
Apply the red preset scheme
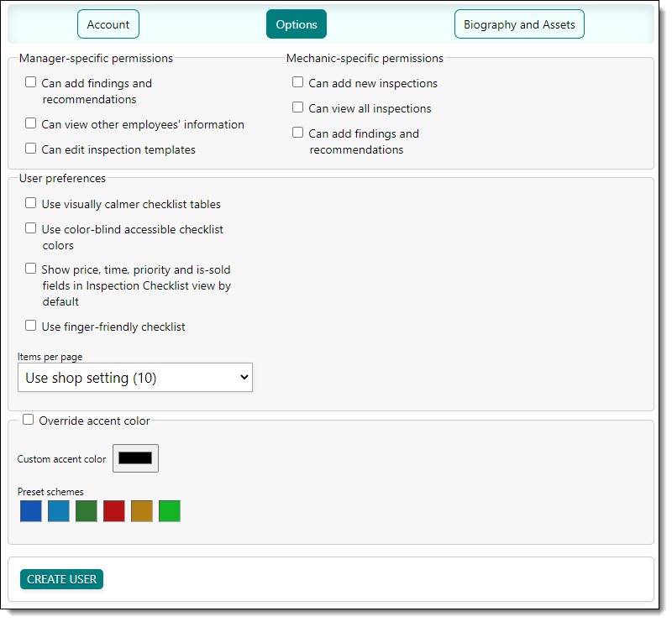114,511
